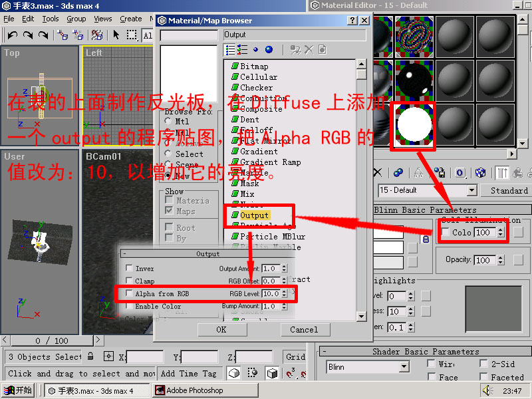The image size is (532, 399).
Task: Click OK in Material/Map Browser
Action: point(222,329)
